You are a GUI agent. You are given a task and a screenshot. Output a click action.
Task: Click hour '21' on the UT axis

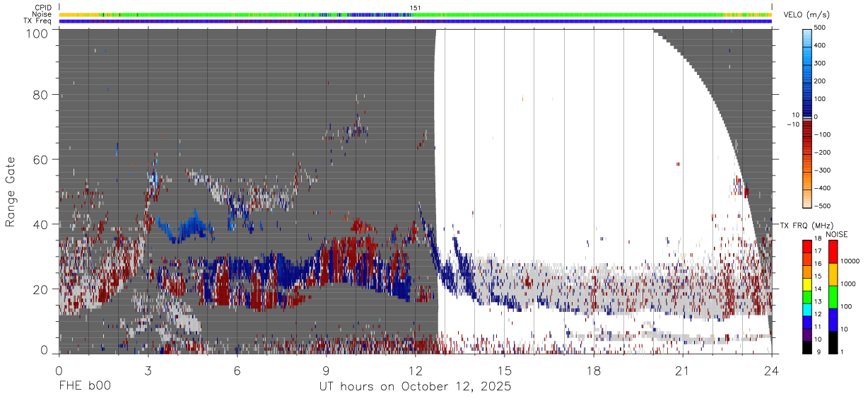683,370
